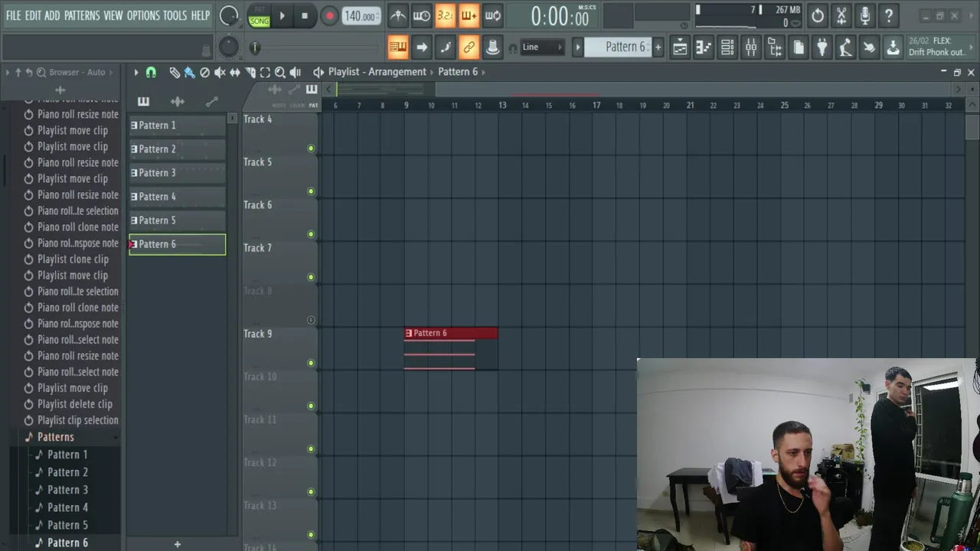
Task: Open the audio editor scissors icon
Action: pos(841,15)
